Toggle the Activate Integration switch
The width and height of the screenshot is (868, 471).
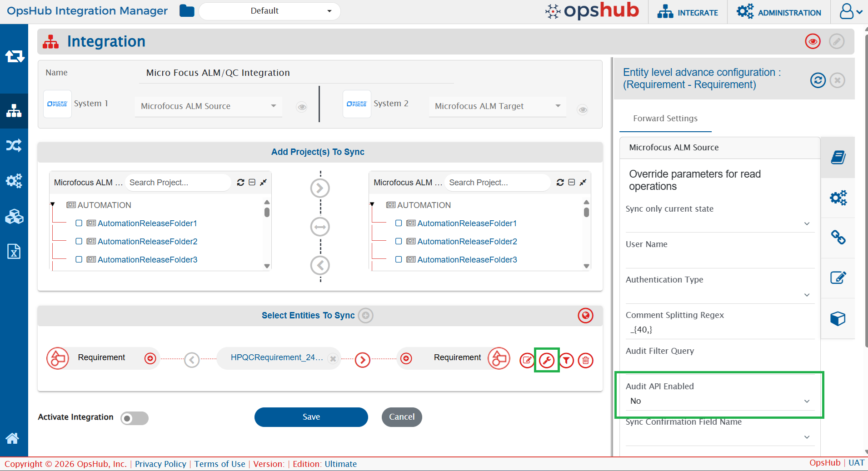[x=135, y=418]
